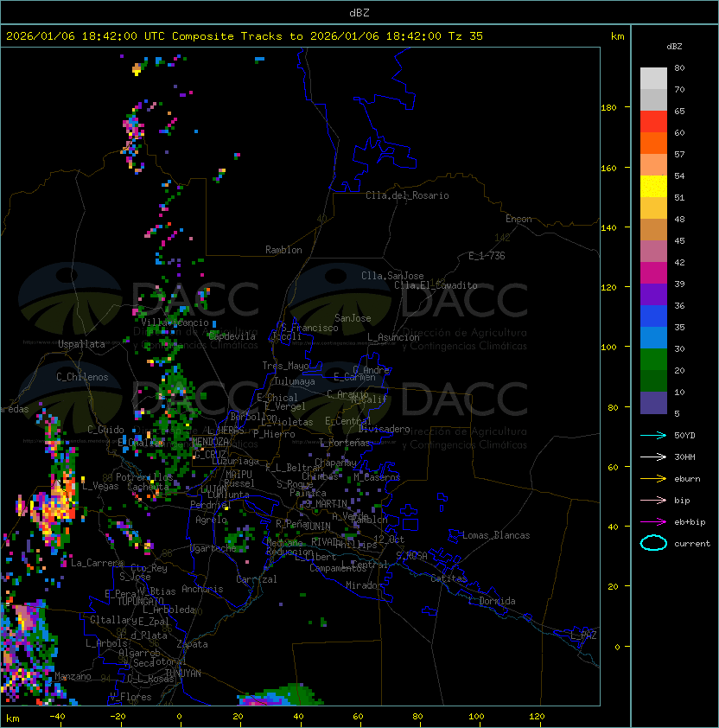Select the bright yellow 51-54 dBZ swatch
Screen dimensions: 719x728
coord(653,186)
